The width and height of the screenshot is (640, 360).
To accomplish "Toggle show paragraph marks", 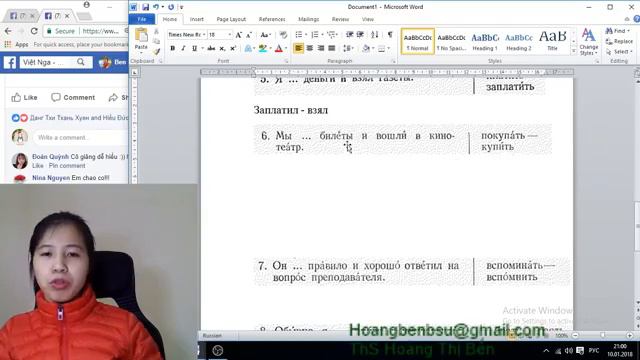I will [390, 35].
